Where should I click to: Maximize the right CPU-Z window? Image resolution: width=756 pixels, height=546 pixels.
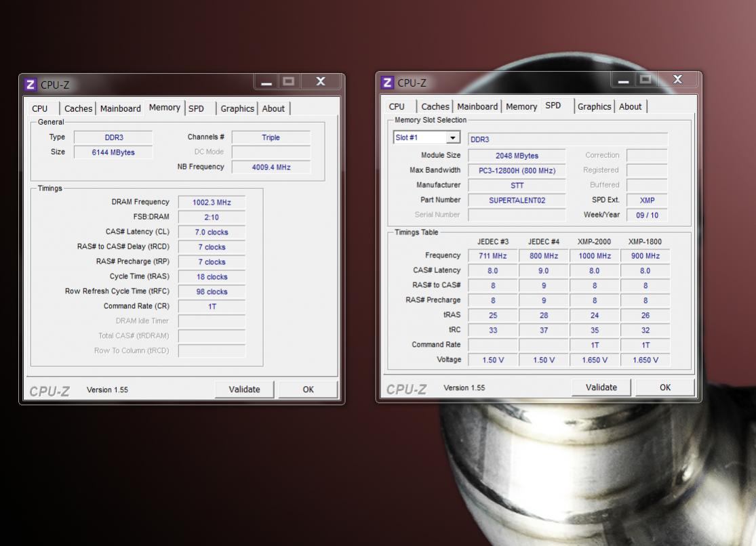pos(645,79)
